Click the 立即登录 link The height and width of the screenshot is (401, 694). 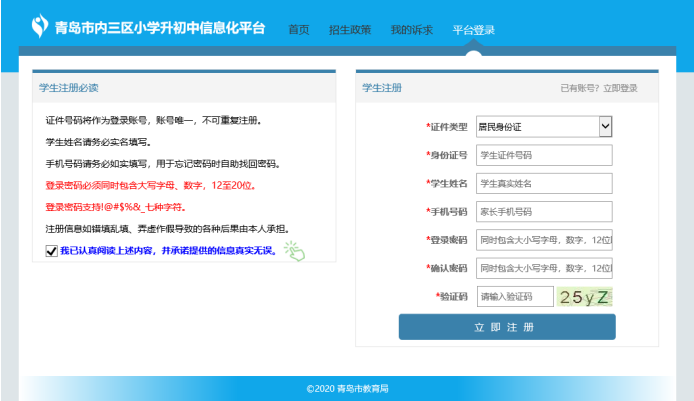coord(620,88)
